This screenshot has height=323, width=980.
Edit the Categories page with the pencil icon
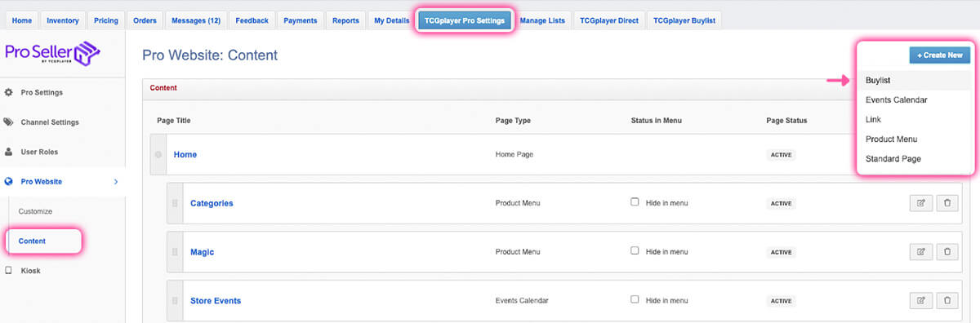click(921, 203)
